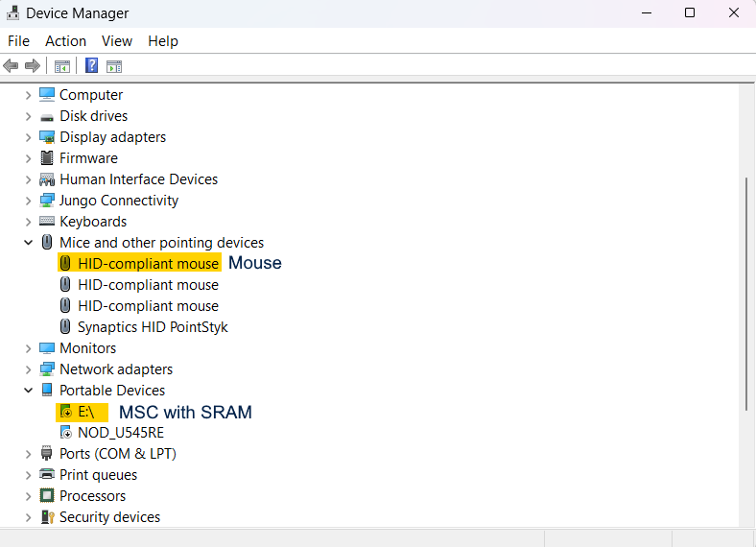
Task: Expand the Network adapters node
Action: (28, 369)
